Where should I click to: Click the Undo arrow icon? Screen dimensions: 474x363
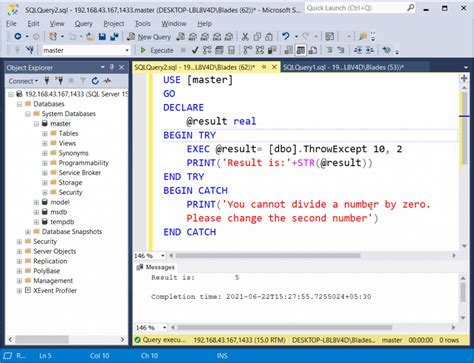point(286,36)
